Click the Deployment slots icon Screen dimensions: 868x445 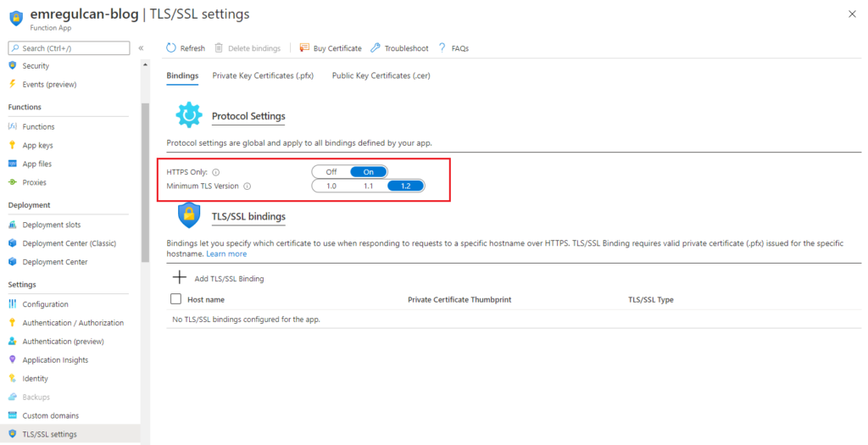(13, 225)
